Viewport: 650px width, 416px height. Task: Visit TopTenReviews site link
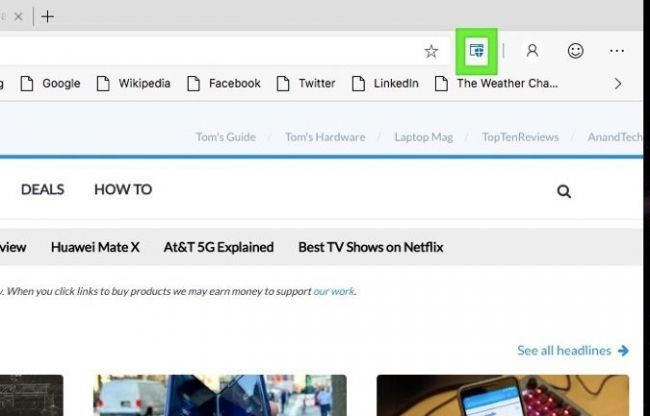[520, 137]
